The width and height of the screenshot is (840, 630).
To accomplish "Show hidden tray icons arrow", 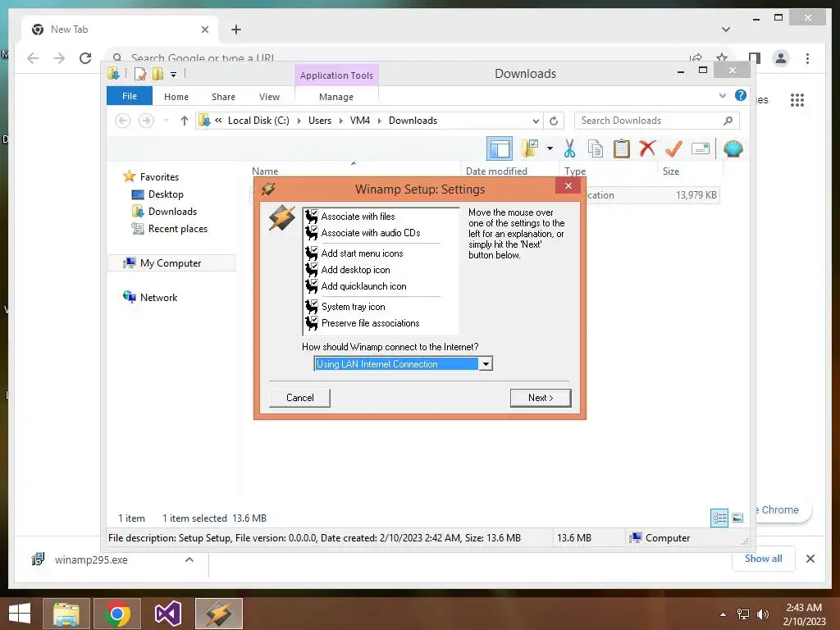I will click(x=724, y=614).
